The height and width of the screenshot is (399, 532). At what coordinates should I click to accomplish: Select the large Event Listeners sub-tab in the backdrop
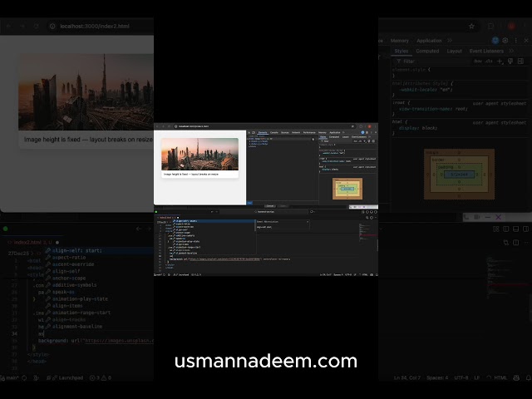click(x=486, y=51)
